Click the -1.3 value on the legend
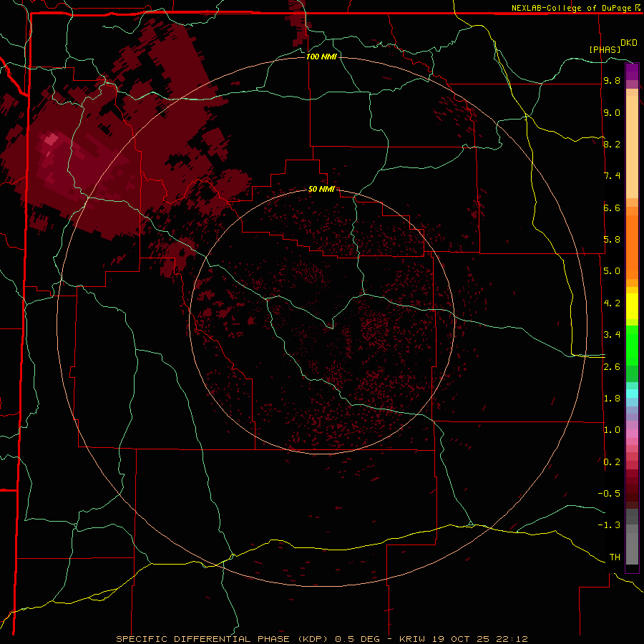Viewport: 644px width, 644px height. tap(609, 525)
